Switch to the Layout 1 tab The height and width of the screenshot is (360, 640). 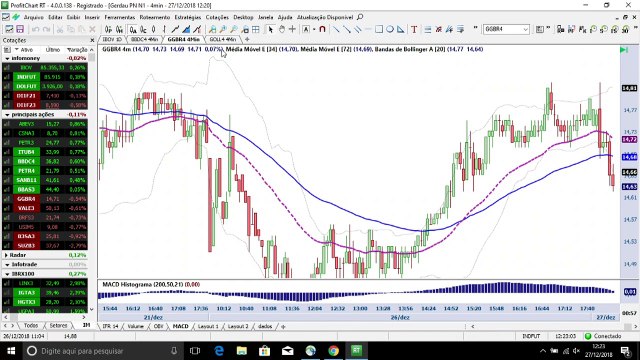208,326
